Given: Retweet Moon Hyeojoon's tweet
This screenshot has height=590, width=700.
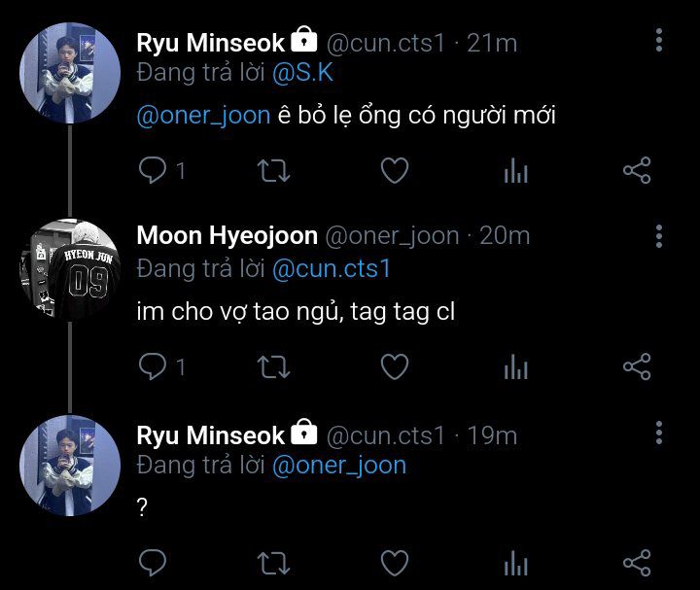Looking at the screenshot, I should (x=273, y=366).
